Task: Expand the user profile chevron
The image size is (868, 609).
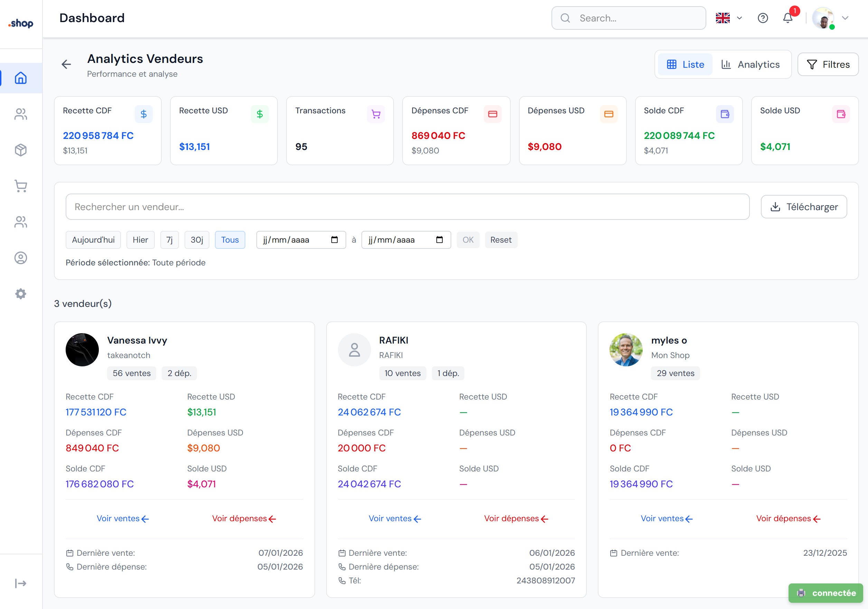Action: [x=845, y=18]
